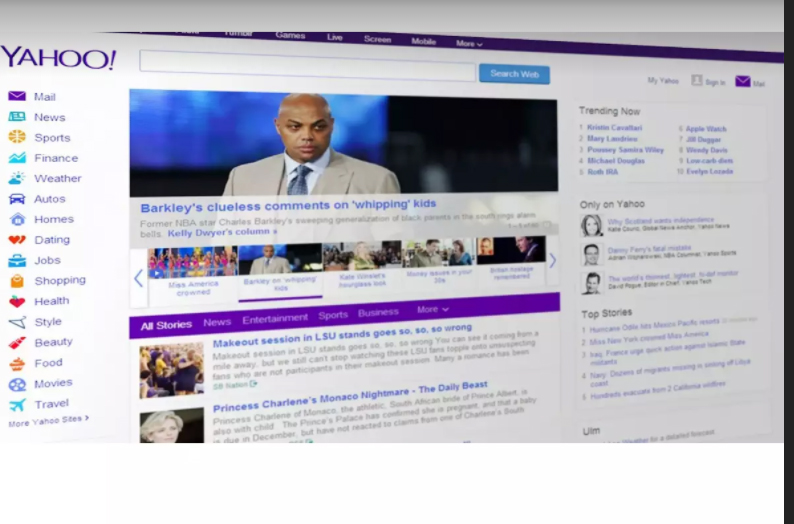Open trending topic Apple Watch

point(706,129)
